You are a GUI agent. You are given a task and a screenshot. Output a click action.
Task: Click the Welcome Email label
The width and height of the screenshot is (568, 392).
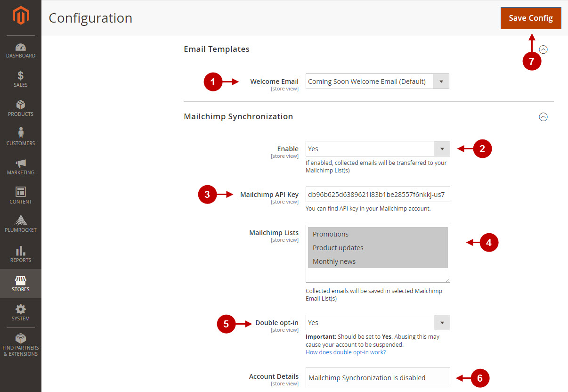274,82
